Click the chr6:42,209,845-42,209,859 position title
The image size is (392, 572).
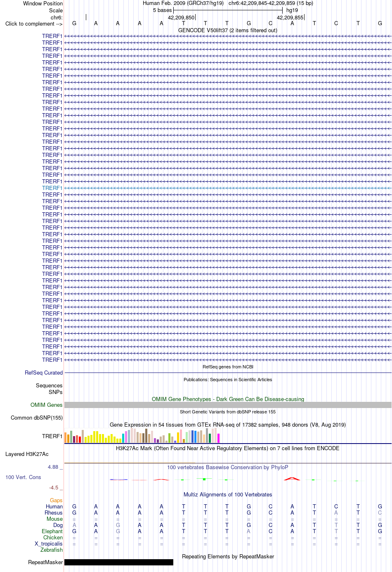click(271, 3)
